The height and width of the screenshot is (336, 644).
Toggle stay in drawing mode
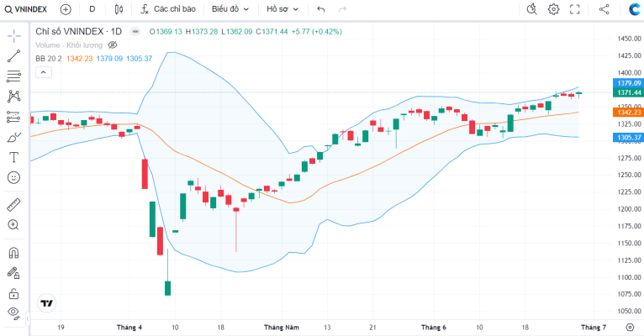[13, 273]
